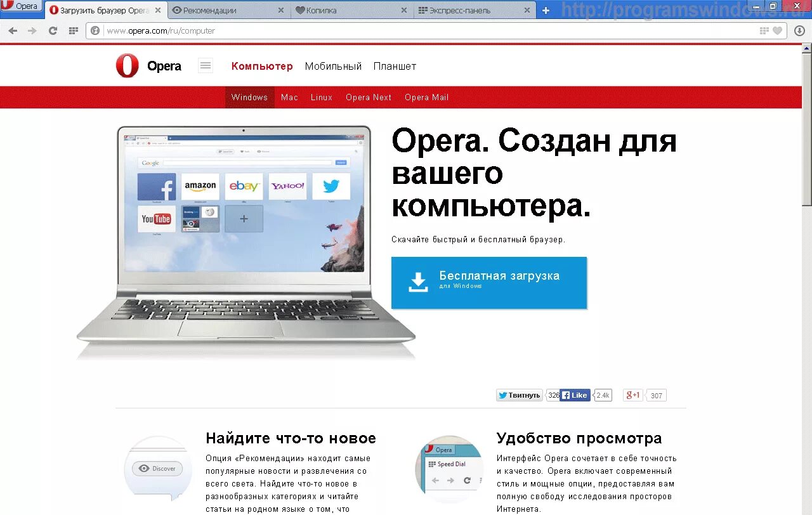Screen dimensions: 812x515
Task: Close the Экспресс-панель tab
Action: [527, 10]
